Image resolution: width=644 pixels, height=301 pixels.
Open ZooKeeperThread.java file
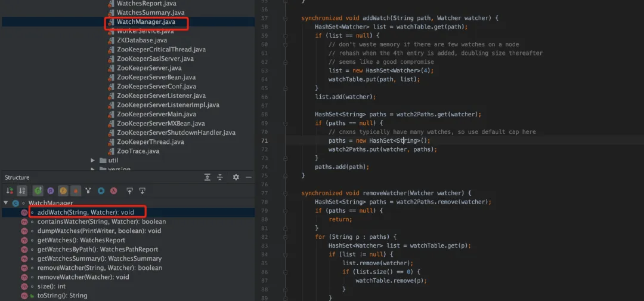coord(150,142)
